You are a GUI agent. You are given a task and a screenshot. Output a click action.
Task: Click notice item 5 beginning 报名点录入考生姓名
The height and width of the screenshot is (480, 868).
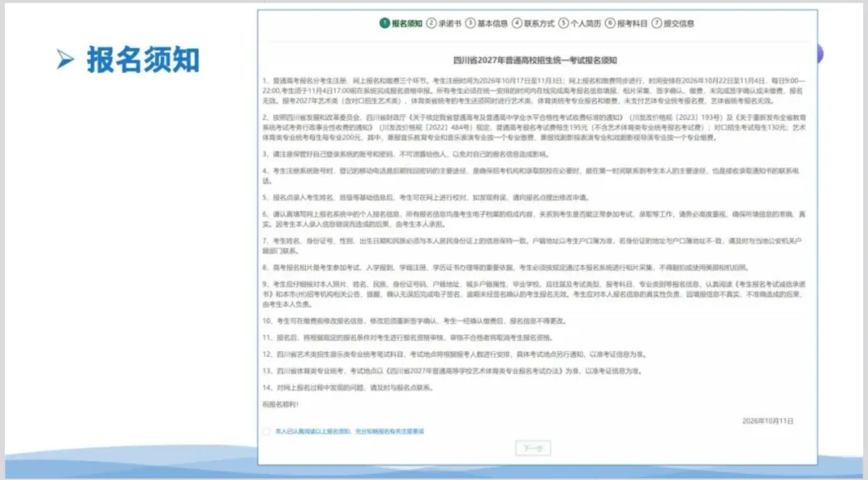tap(426, 198)
